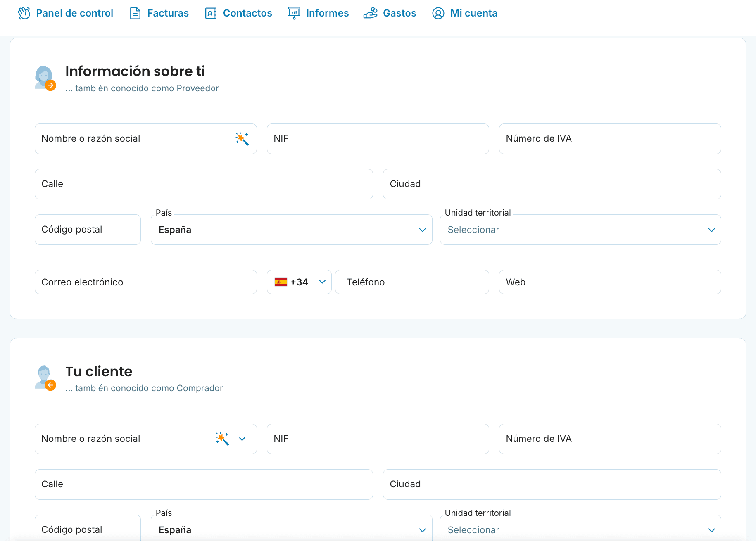Screen dimensions: 756x541
Task: Open the Informes menu item
Action: (318, 13)
